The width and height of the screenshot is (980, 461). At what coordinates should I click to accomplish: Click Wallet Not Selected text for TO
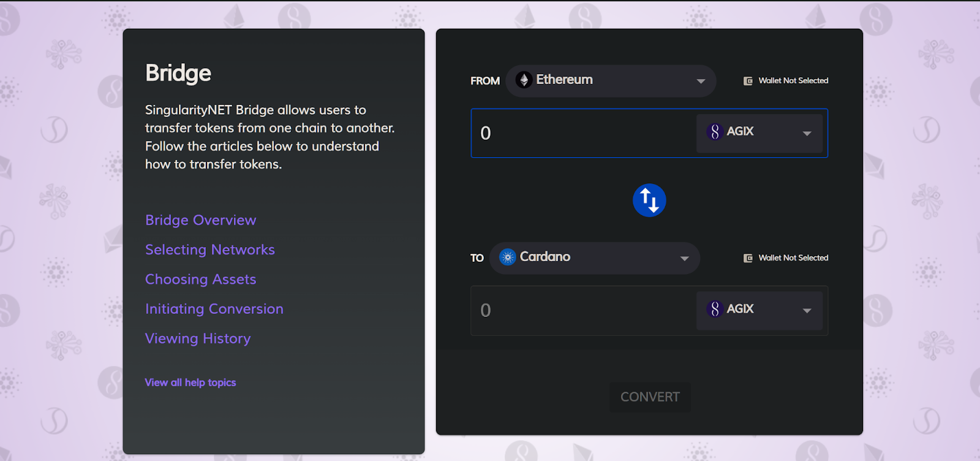tap(793, 257)
